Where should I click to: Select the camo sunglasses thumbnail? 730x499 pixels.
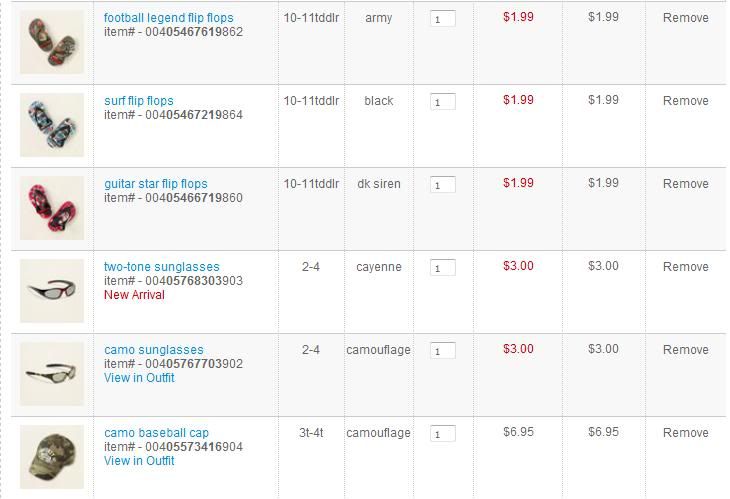(x=52, y=374)
